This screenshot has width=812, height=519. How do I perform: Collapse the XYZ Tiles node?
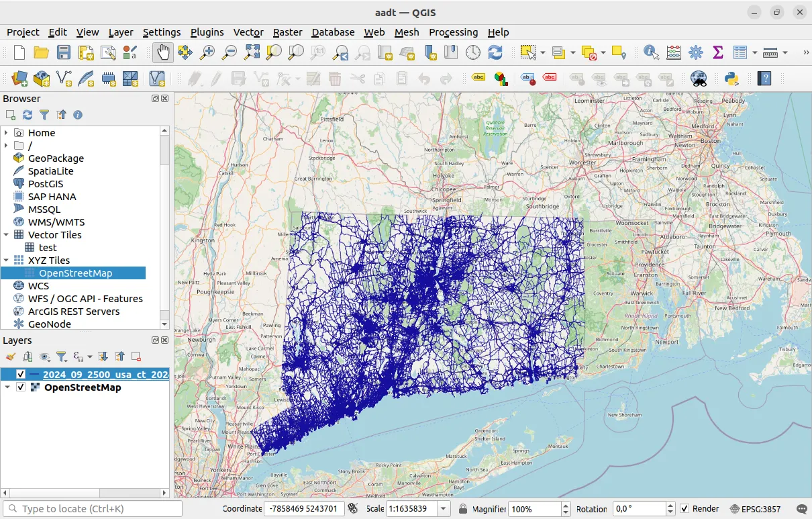click(x=6, y=261)
